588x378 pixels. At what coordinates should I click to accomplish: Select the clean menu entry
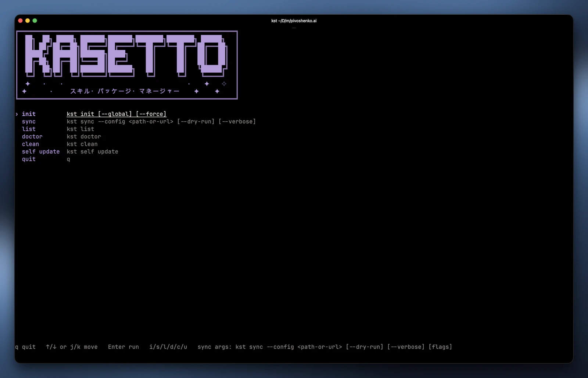coord(31,144)
